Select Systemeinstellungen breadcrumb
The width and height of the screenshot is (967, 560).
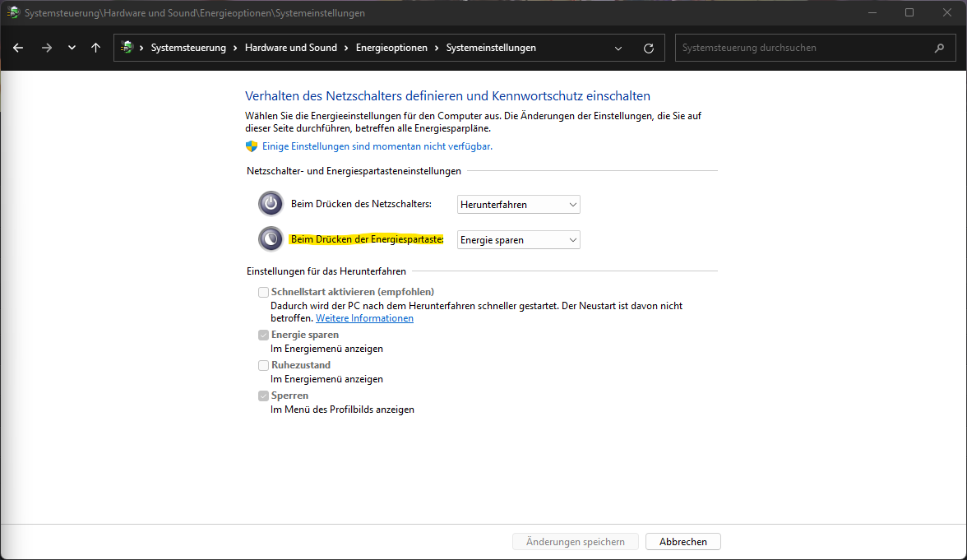point(491,48)
